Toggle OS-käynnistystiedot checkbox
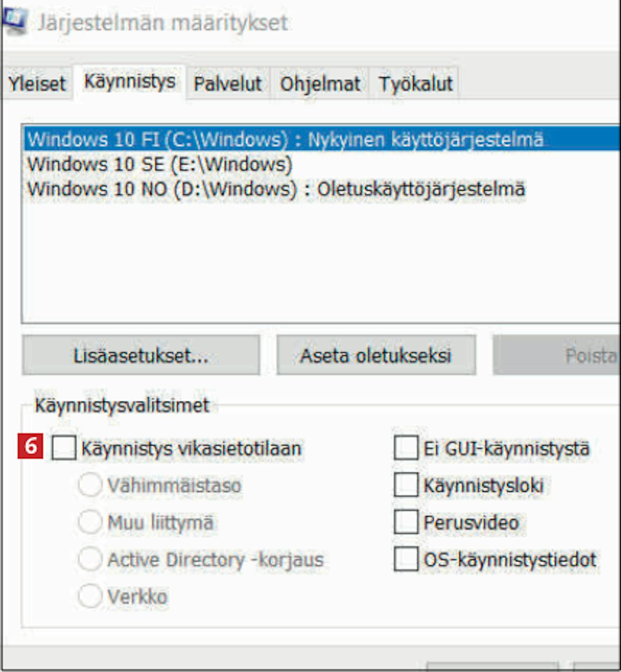The image size is (621, 672). coord(406,559)
